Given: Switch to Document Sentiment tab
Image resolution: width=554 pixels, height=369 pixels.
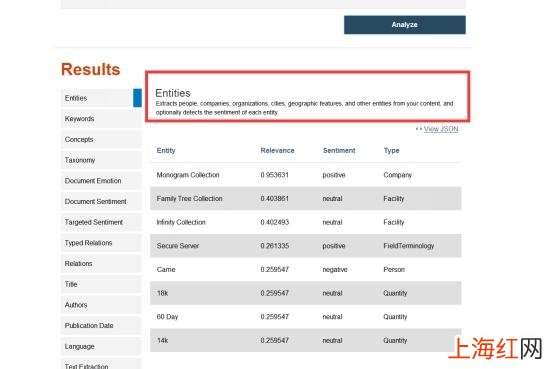Looking at the screenshot, I should [x=101, y=201].
